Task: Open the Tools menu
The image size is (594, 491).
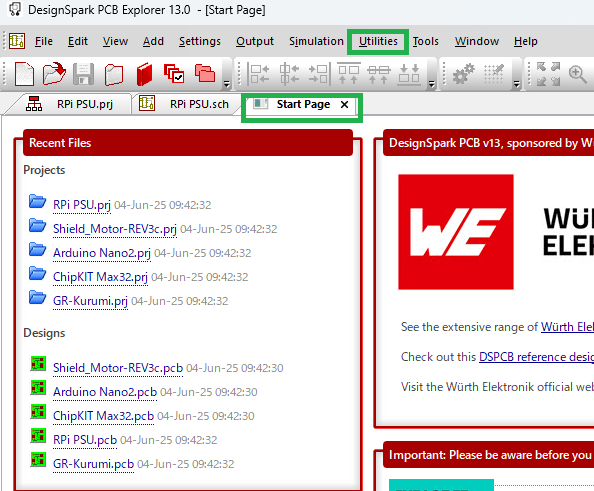Action: (x=425, y=41)
